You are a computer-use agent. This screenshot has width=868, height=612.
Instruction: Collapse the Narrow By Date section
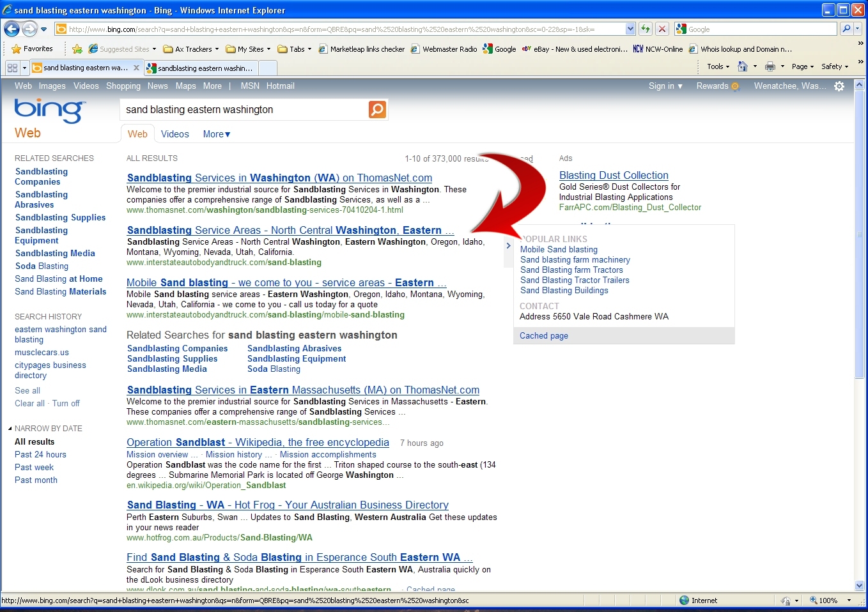(10, 429)
